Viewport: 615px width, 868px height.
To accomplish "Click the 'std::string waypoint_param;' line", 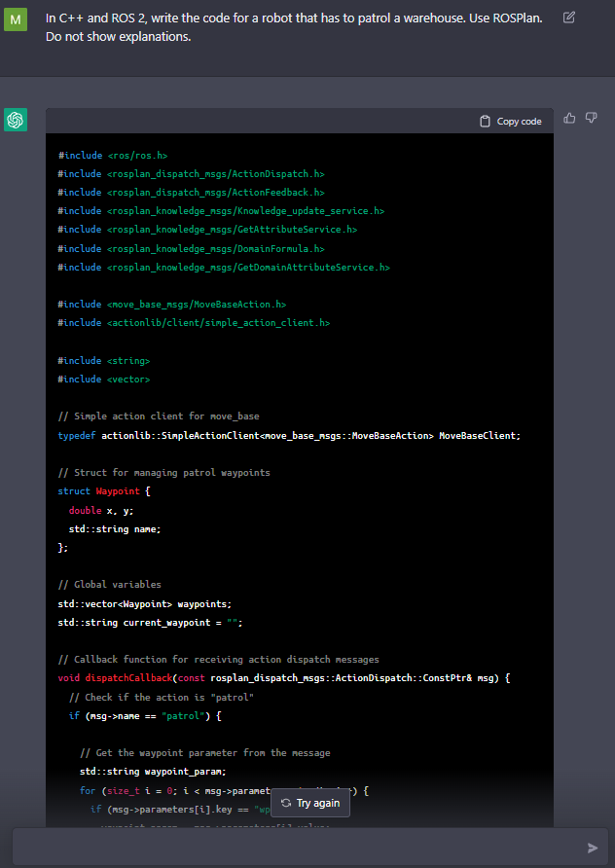I will click(153, 771).
